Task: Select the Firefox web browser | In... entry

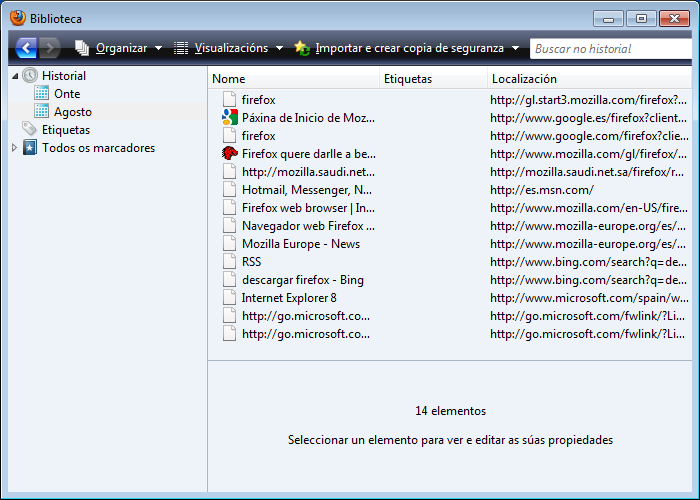Action: (x=308, y=208)
